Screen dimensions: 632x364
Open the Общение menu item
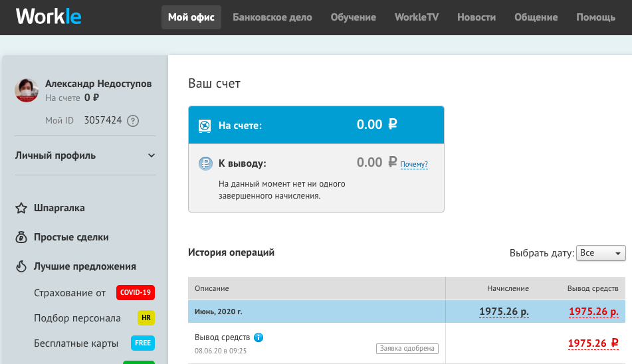pos(536,17)
